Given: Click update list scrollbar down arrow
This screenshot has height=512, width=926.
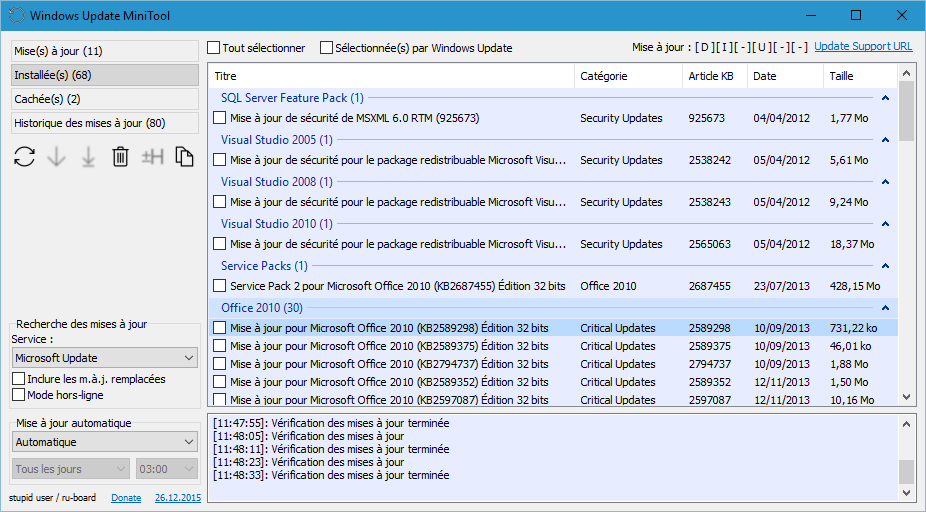Looking at the screenshot, I should click(907, 397).
